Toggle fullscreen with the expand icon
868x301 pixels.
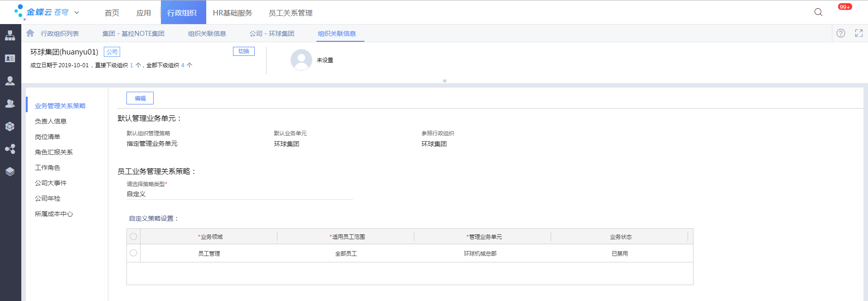click(858, 33)
